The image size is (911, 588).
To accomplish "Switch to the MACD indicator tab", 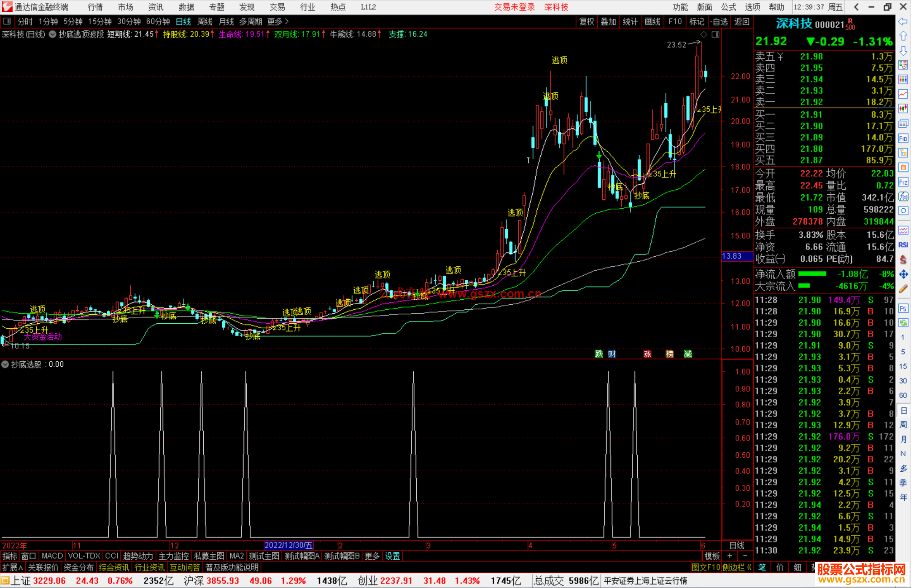I will click(52, 556).
